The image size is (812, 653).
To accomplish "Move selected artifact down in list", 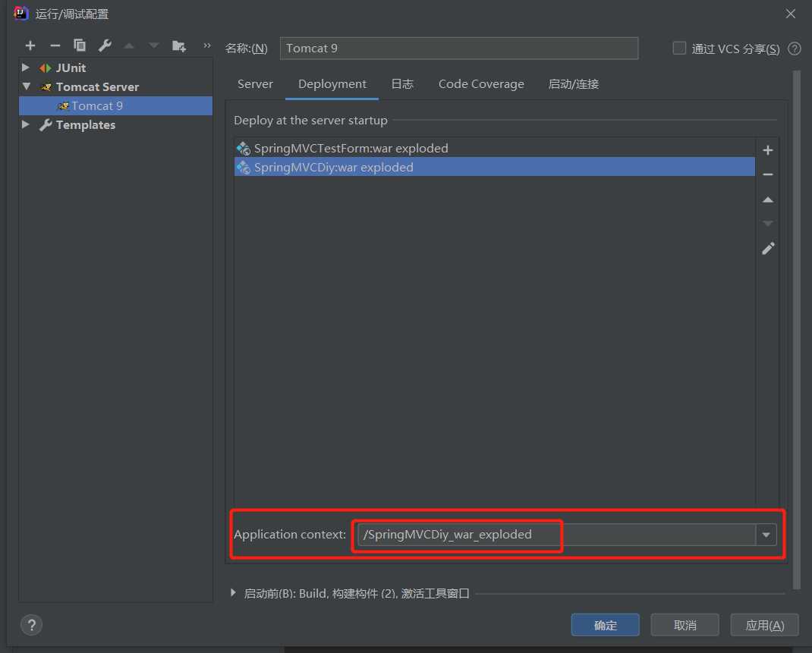I will (768, 224).
